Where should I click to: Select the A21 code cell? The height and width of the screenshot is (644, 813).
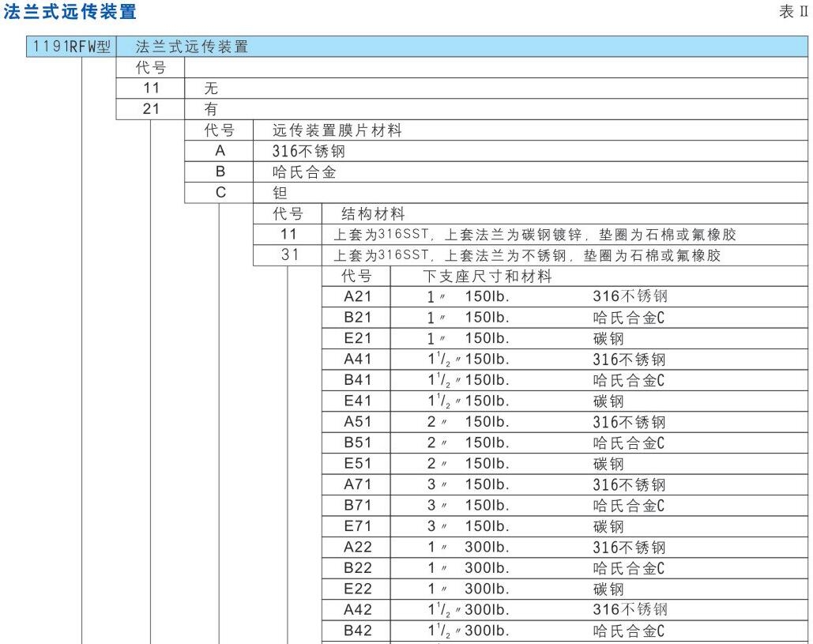pyautogui.click(x=357, y=297)
